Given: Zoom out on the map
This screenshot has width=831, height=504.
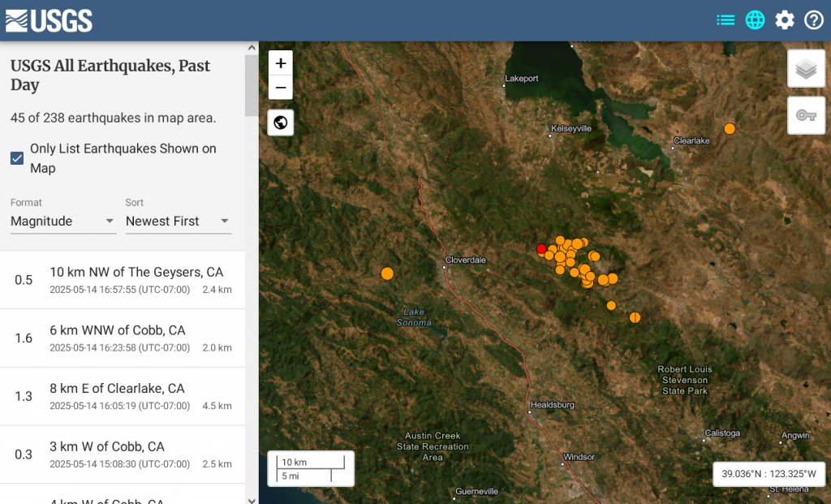Looking at the screenshot, I should point(281,88).
